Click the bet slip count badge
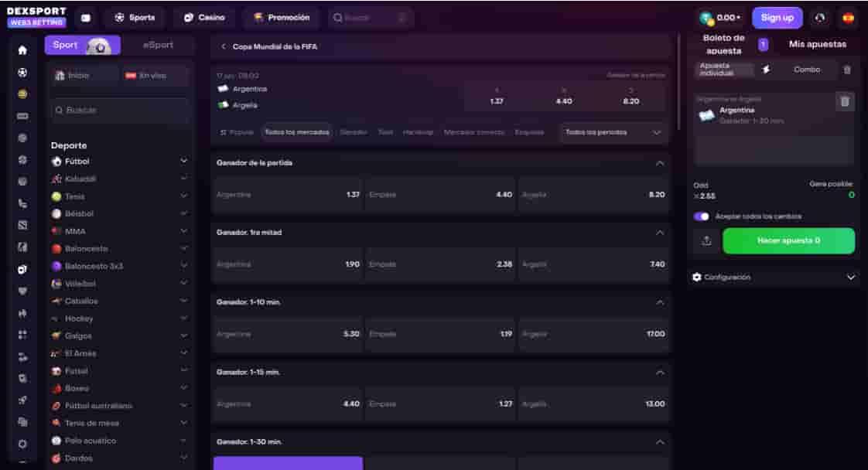This screenshot has height=470, width=868. (763, 44)
